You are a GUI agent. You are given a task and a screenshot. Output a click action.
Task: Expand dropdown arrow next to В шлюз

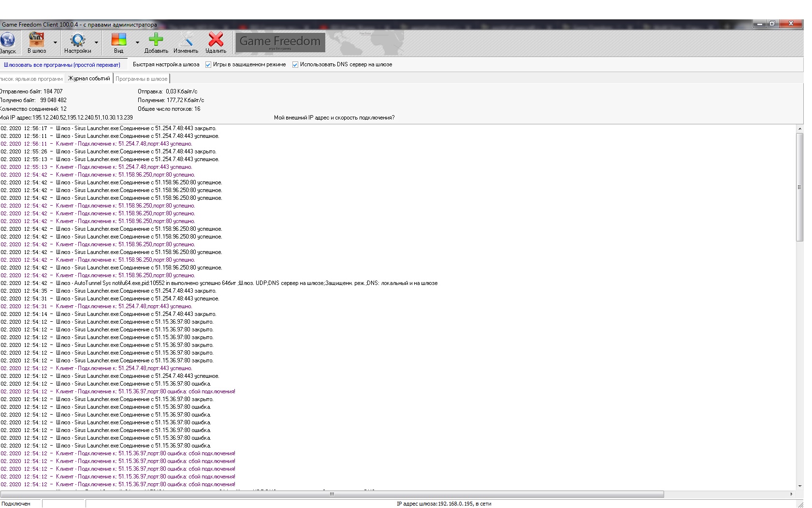click(x=55, y=43)
